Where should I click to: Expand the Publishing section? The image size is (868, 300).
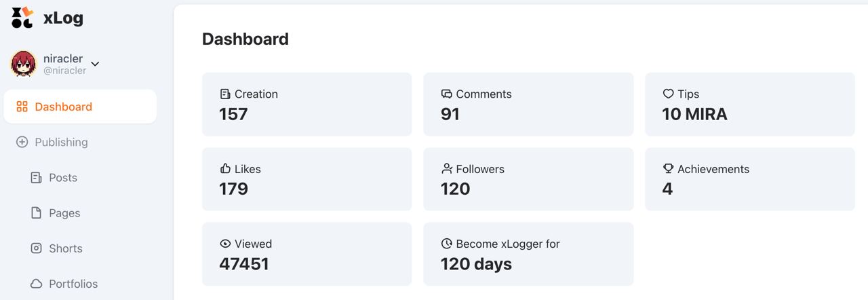62,142
